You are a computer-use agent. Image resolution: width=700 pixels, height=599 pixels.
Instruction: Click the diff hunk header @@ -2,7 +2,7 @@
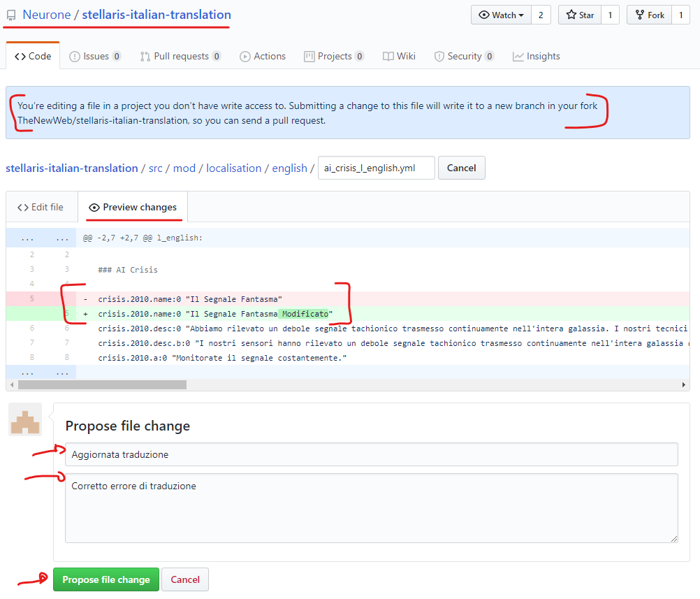point(143,238)
